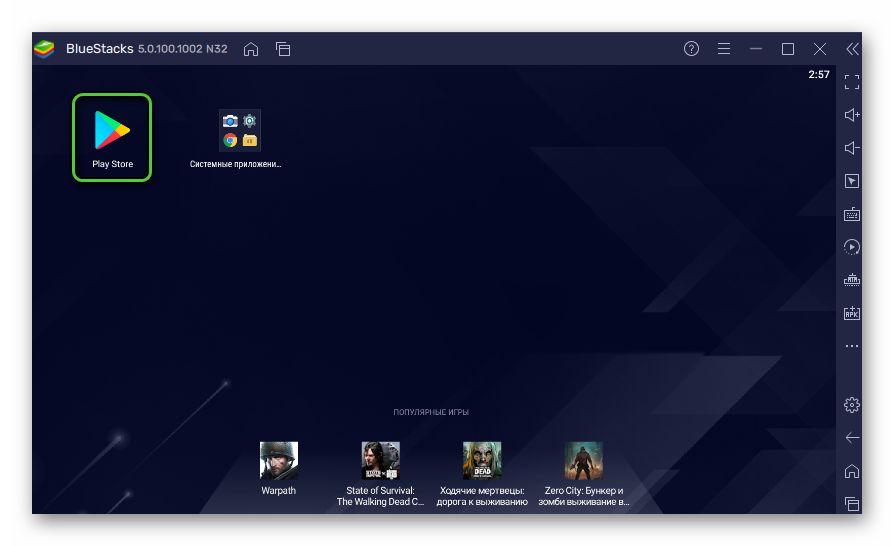
Task: Open the hamburger menu in title bar
Action: click(x=724, y=49)
